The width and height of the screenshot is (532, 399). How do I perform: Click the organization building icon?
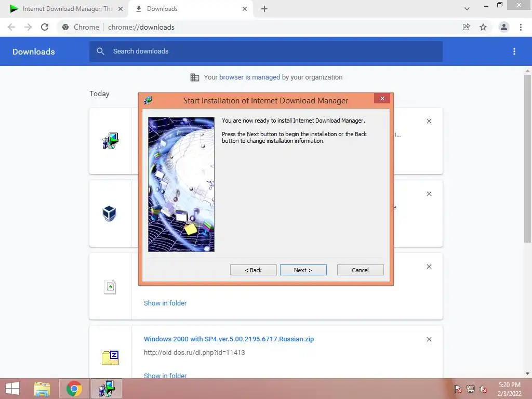click(x=195, y=77)
